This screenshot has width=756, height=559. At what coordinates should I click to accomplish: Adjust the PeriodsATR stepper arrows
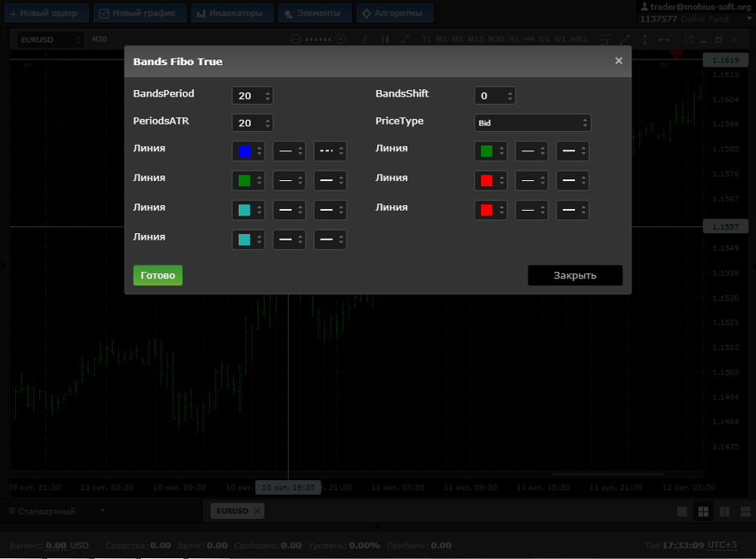(268, 123)
